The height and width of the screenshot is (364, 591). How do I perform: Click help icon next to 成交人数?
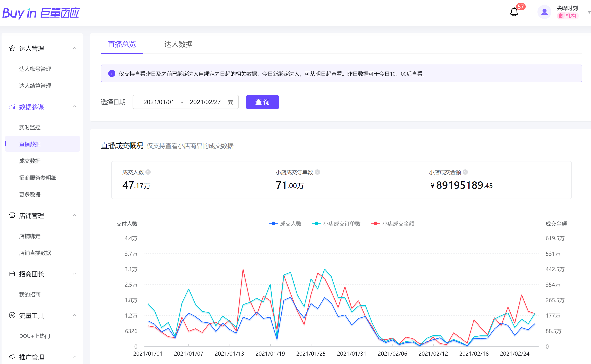tap(148, 172)
